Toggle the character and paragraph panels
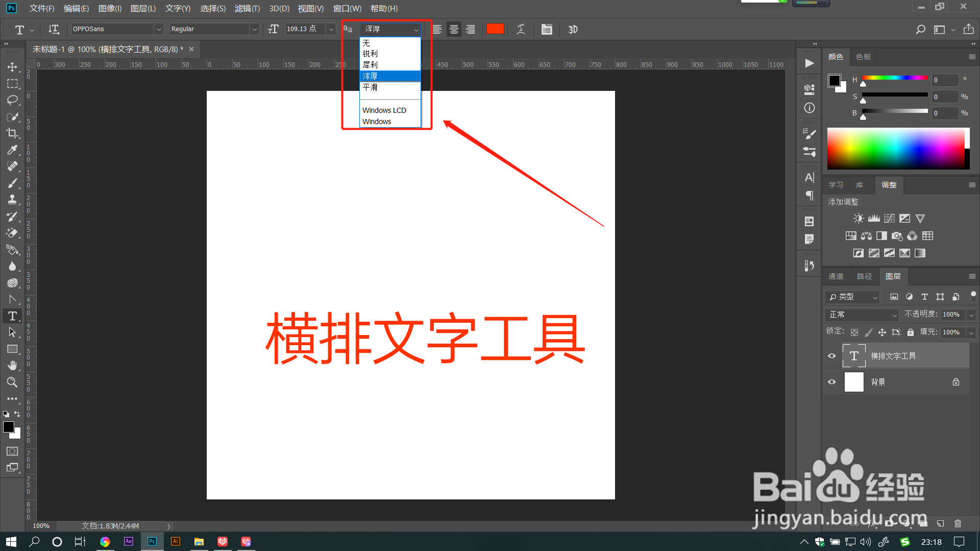Screen dimensions: 980x551 [547, 29]
